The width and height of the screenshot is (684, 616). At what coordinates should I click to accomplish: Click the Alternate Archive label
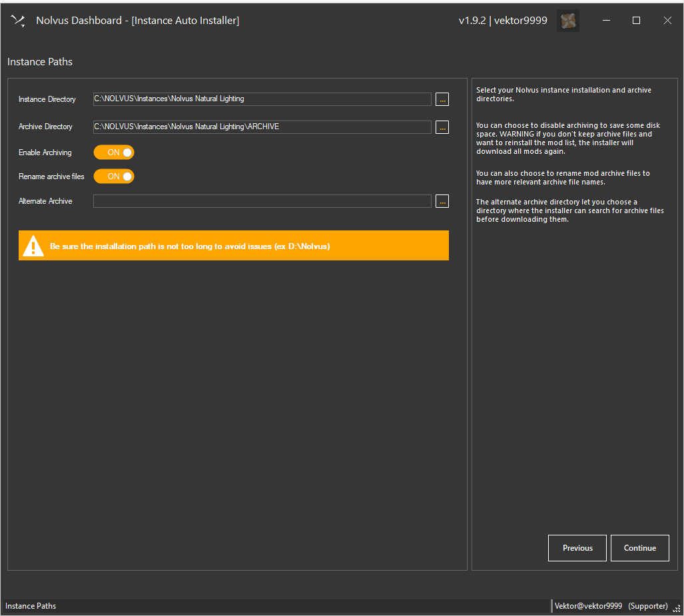point(45,201)
